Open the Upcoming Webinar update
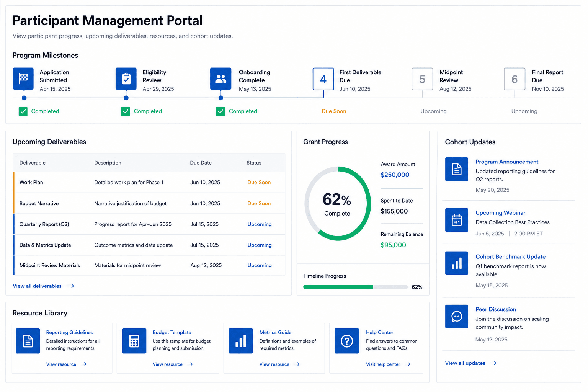The image size is (588, 392). pos(500,213)
